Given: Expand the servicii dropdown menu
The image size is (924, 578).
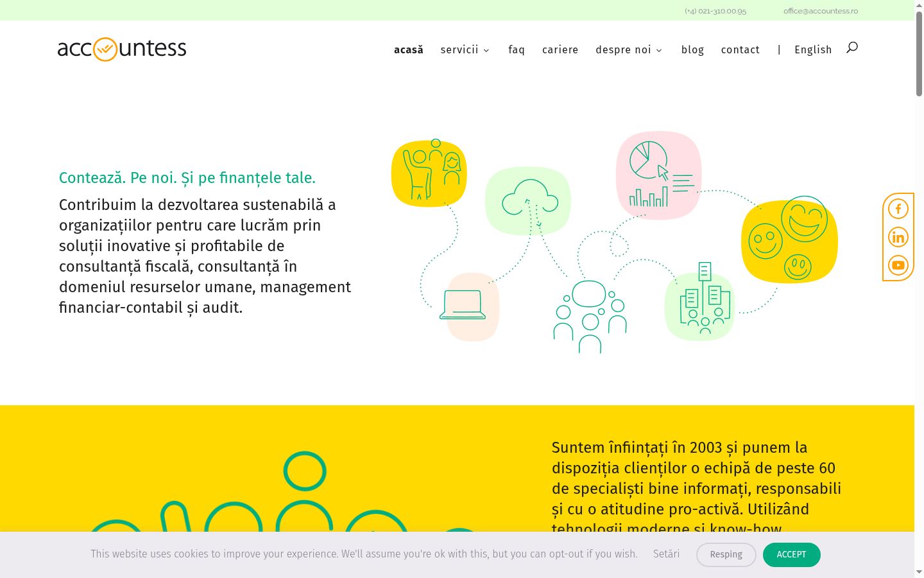Looking at the screenshot, I should pos(465,49).
